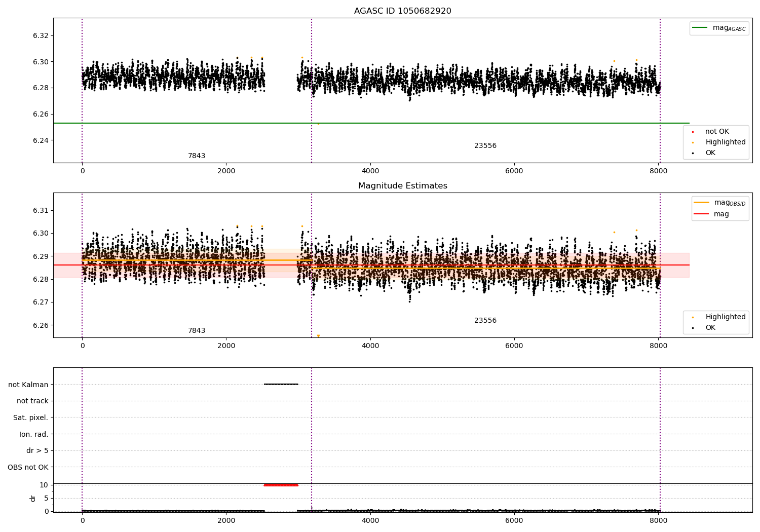Click 'Highlighted' legend entry in the top plot

pos(725,142)
